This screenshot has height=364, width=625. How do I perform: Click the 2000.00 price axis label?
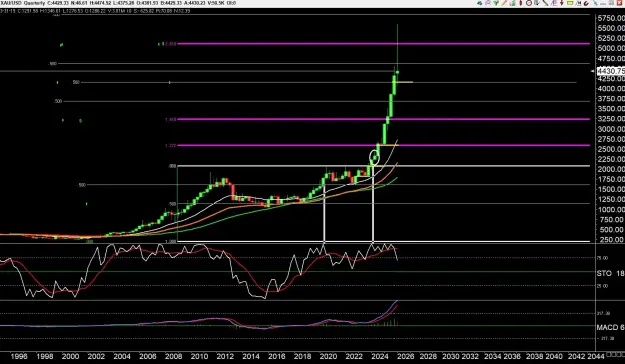tap(611, 169)
